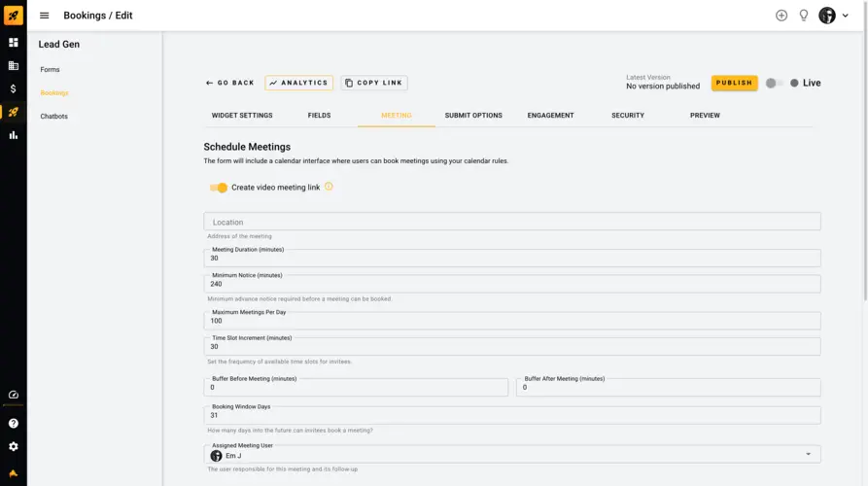Image resolution: width=868 pixels, height=486 pixels.
Task: Toggle the Live switch
Action: coord(774,83)
